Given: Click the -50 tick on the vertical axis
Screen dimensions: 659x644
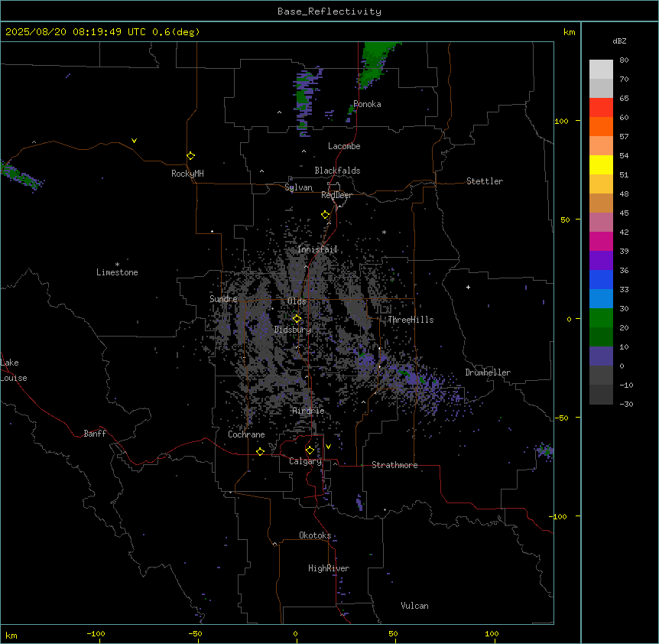Looking at the screenshot, I should (x=561, y=418).
